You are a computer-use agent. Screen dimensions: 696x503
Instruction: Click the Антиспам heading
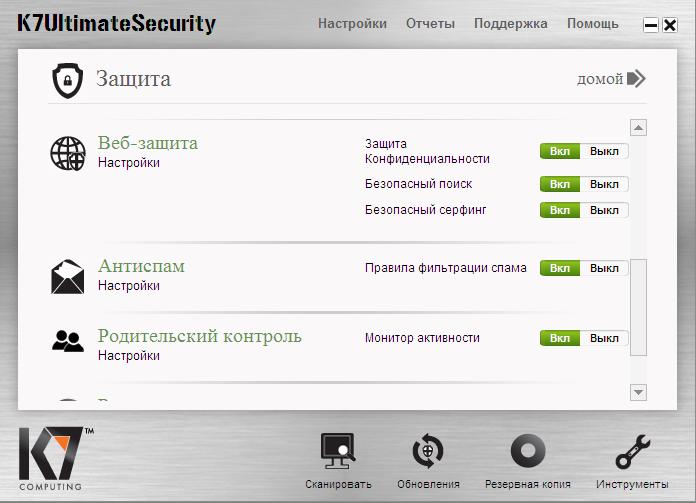141,266
